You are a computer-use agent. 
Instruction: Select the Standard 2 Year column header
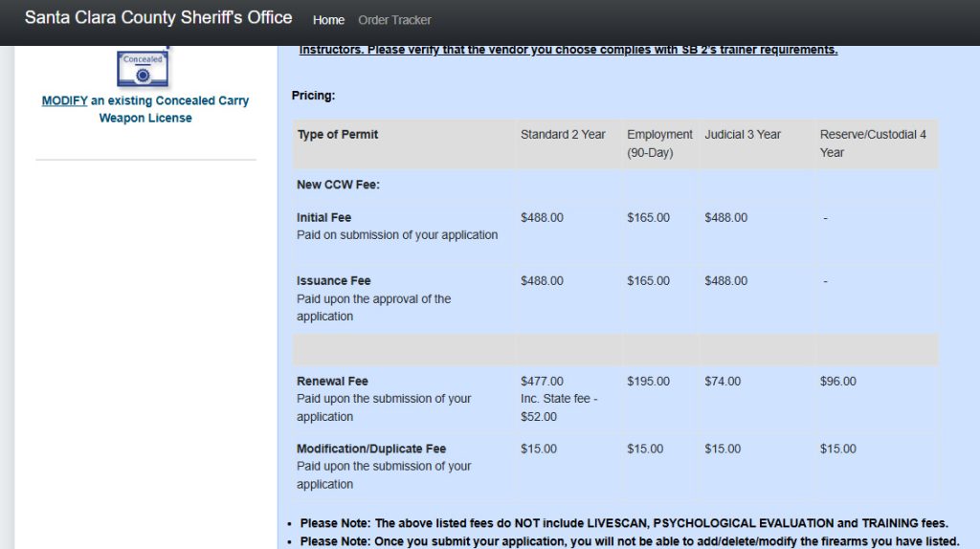pyautogui.click(x=563, y=135)
